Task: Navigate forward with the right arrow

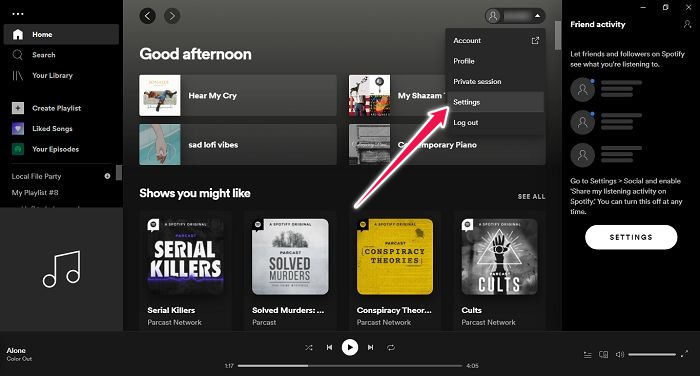Action: tap(172, 16)
